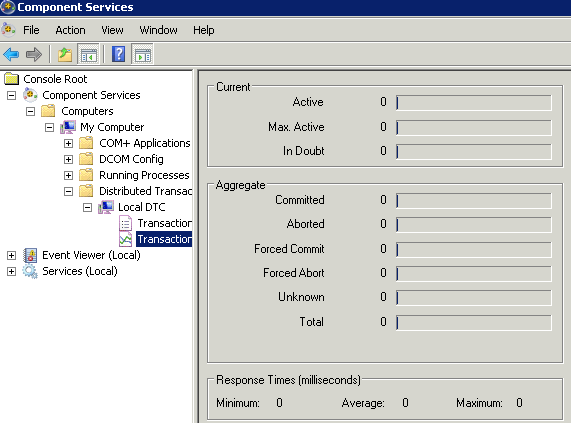The width and height of the screenshot is (571, 423).
Task: Select Services (Local) in the tree
Action: 80,271
